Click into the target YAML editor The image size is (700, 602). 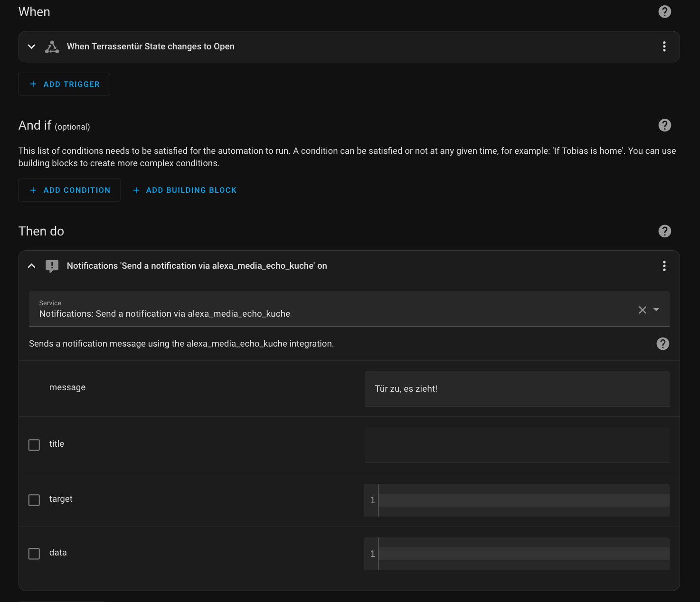(x=522, y=500)
